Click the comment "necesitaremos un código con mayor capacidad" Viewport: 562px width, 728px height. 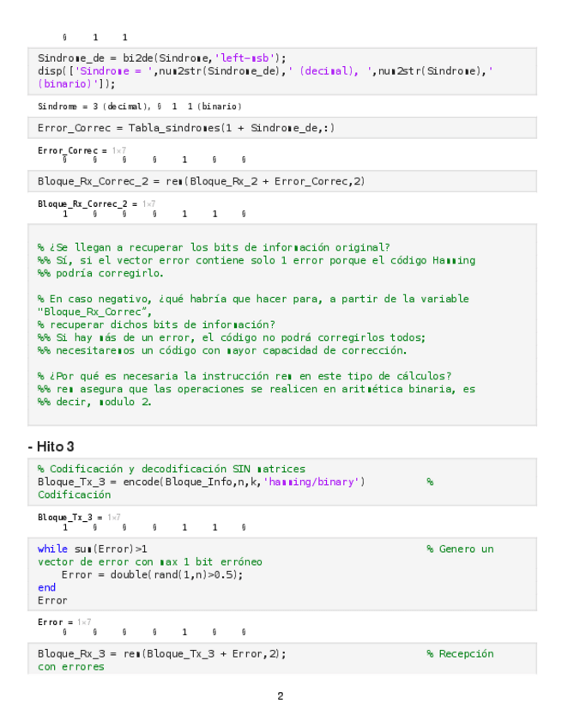point(223,350)
